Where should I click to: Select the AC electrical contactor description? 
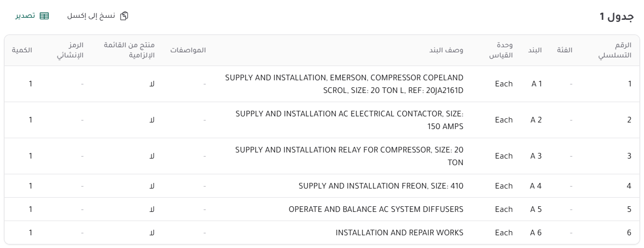click(x=349, y=120)
